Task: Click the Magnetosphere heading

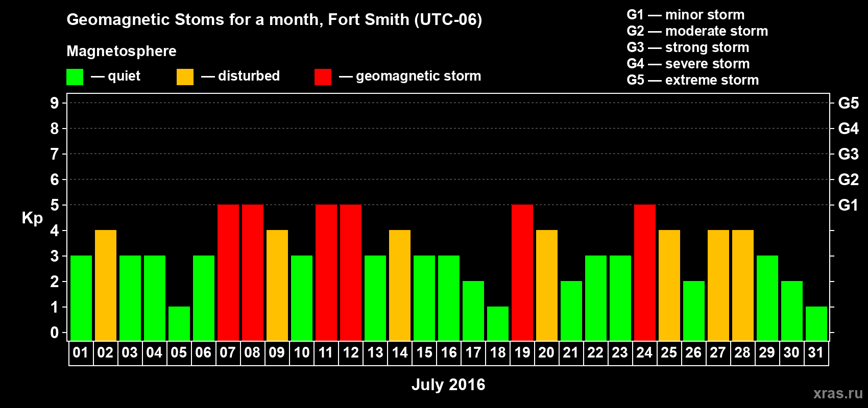Action: coord(122,51)
